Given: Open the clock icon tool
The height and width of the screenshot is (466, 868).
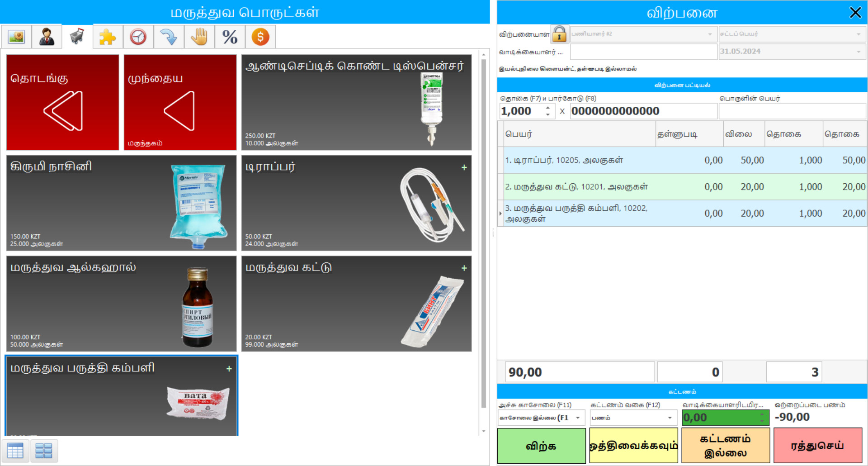Looking at the screenshot, I should click(x=138, y=37).
